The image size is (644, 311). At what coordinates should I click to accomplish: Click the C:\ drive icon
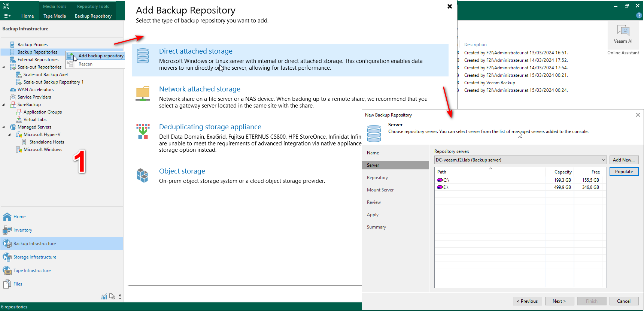tap(440, 180)
